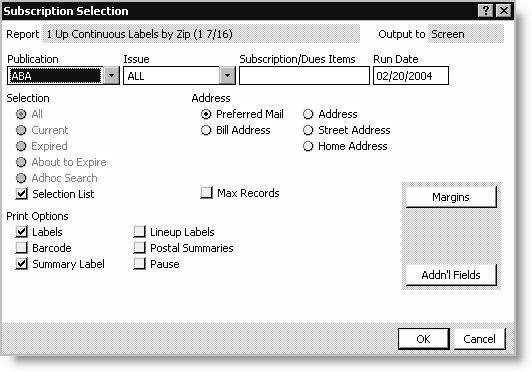Open the Margins settings button

point(451,197)
